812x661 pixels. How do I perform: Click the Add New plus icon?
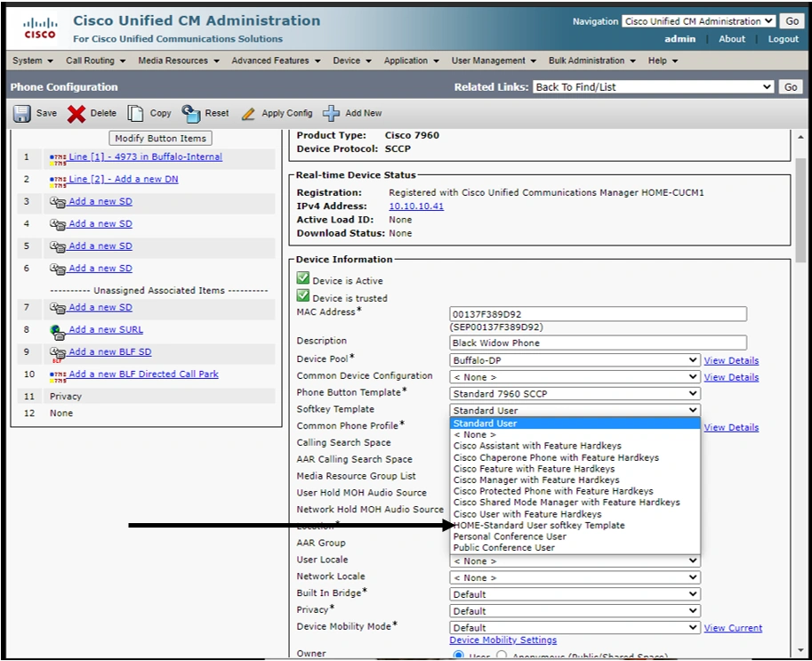[x=331, y=113]
